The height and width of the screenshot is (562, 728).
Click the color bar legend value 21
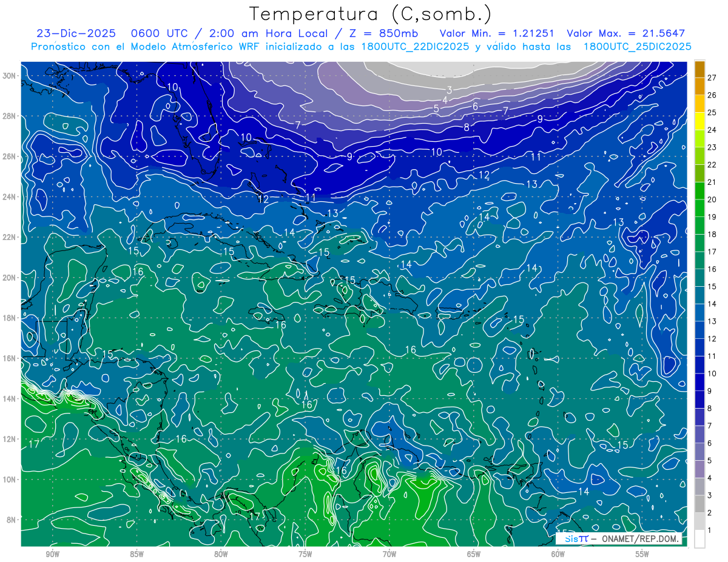click(712, 182)
